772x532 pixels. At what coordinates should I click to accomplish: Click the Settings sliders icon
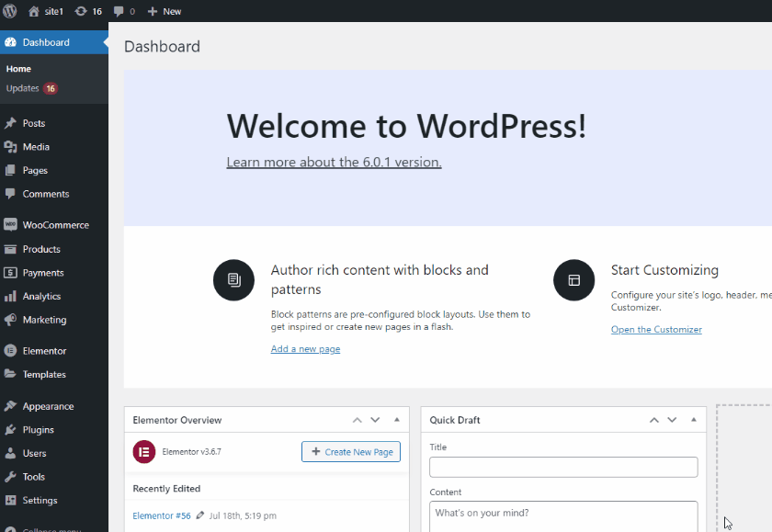(10, 501)
